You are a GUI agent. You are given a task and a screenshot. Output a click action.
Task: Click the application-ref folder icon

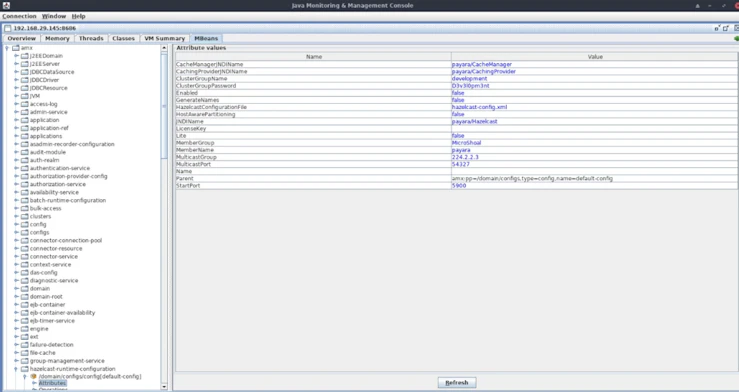click(25, 128)
